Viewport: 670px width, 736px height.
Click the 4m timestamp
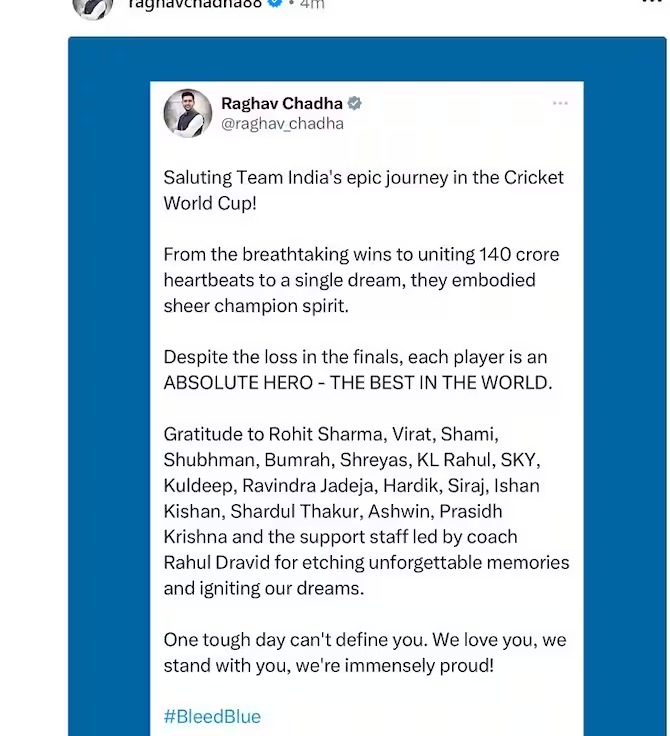click(x=312, y=4)
